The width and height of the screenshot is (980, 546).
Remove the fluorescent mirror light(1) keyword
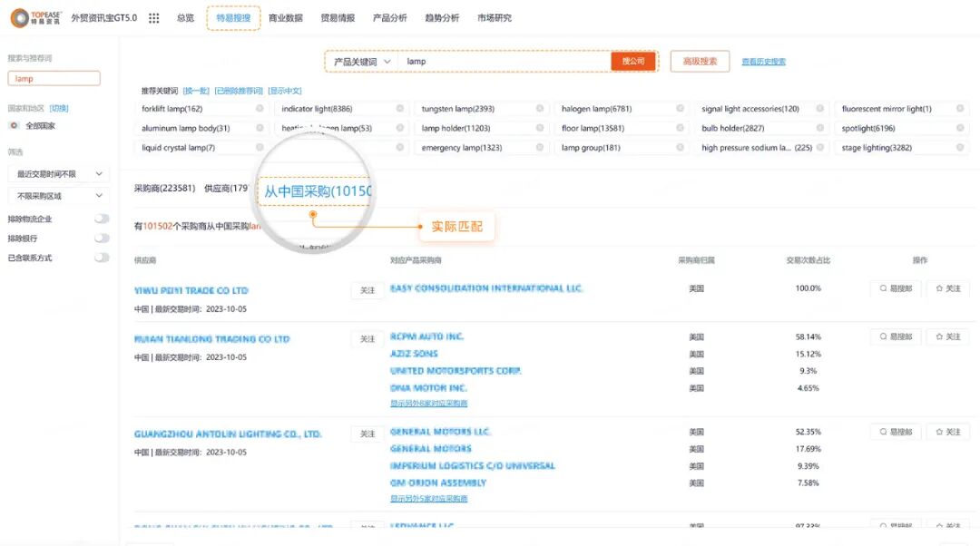[x=959, y=109]
